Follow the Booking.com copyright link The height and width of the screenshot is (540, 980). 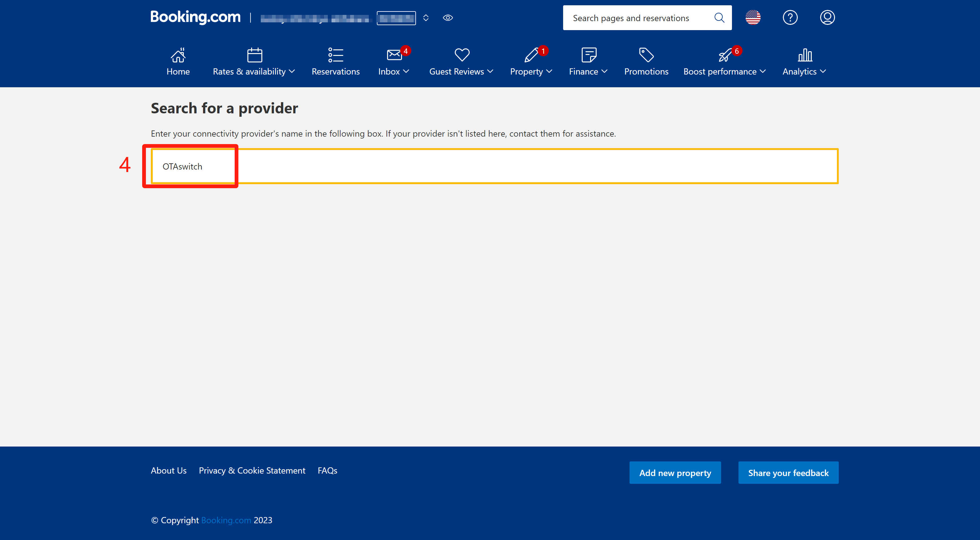click(226, 520)
